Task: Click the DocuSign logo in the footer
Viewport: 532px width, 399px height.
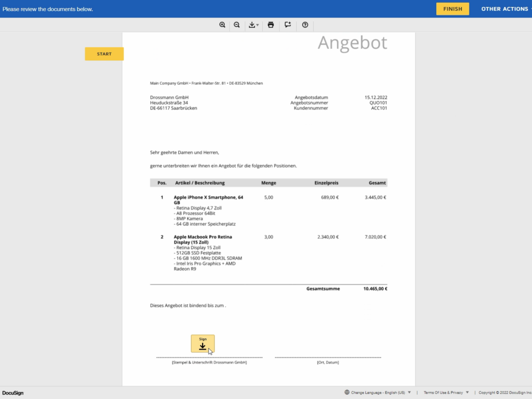Action: pyautogui.click(x=13, y=393)
